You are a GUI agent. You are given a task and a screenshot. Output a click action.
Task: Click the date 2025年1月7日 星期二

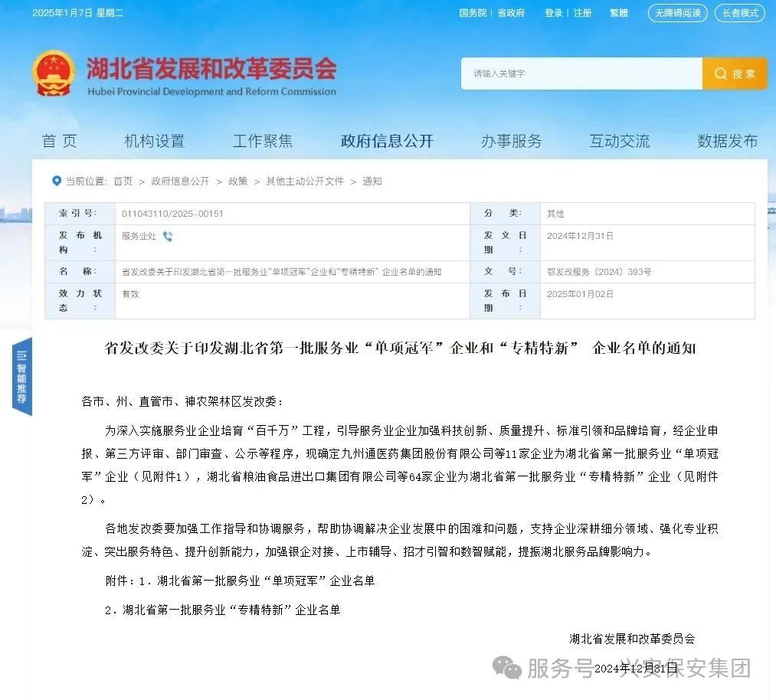pos(77,13)
